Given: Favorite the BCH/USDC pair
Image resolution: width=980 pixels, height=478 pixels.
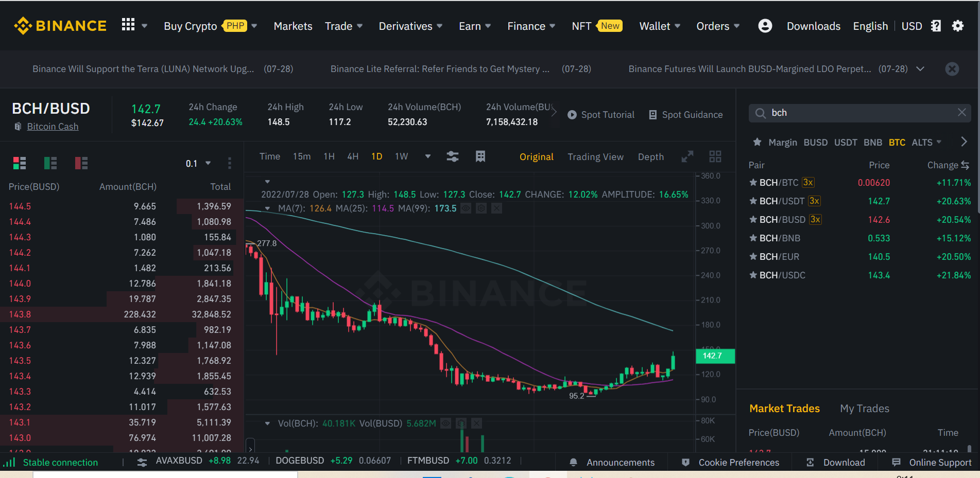Looking at the screenshot, I should tap(753, 275).
